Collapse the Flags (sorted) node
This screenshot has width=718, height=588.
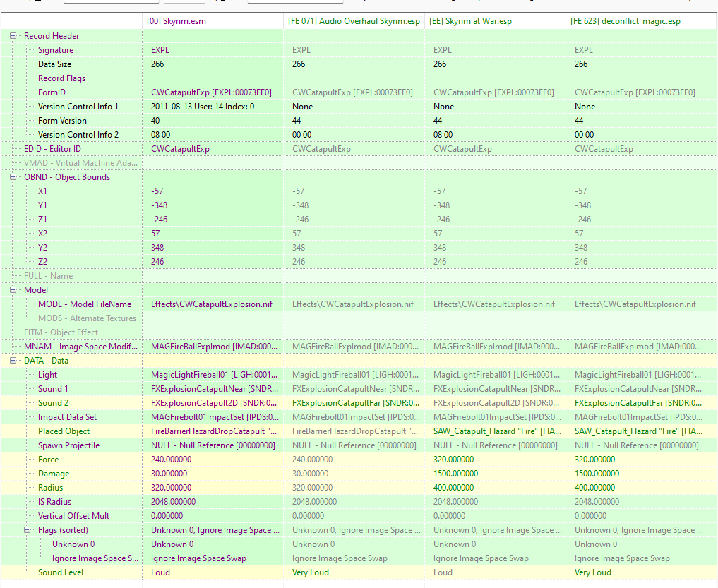point(28,530)
